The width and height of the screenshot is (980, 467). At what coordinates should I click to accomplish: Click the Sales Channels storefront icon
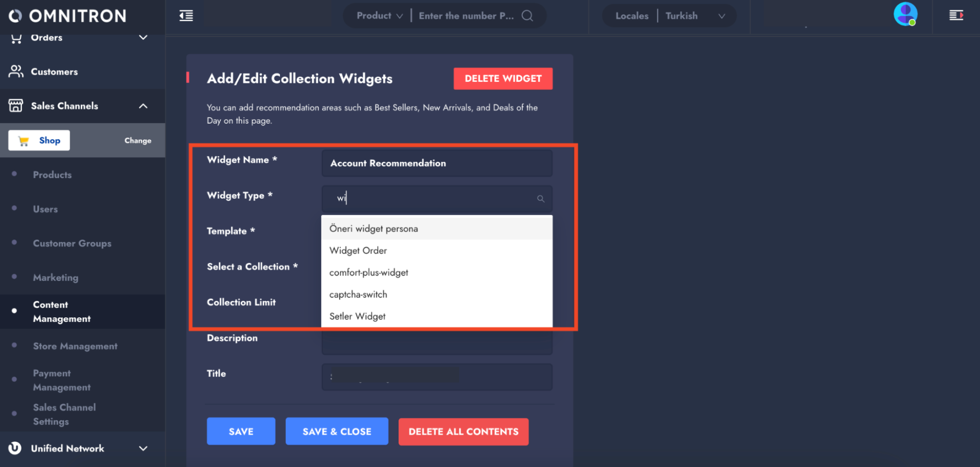point(16,106)
